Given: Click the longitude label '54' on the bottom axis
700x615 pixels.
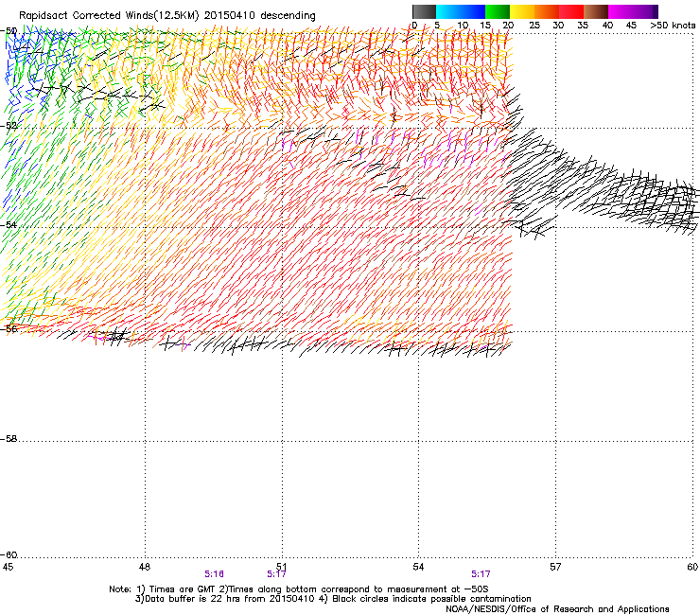Looking at the screenshot, I should 418,567.
